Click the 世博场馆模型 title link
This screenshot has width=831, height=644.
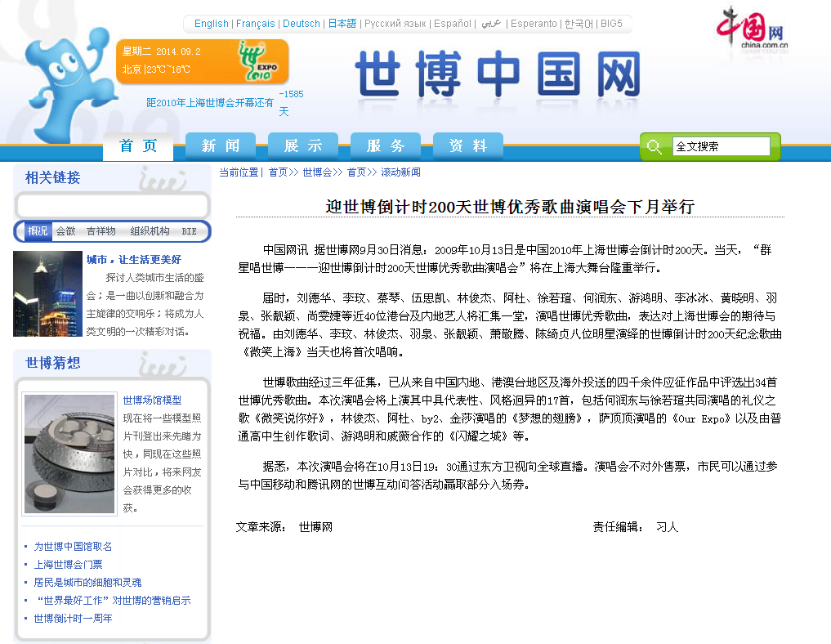(152, 400)
